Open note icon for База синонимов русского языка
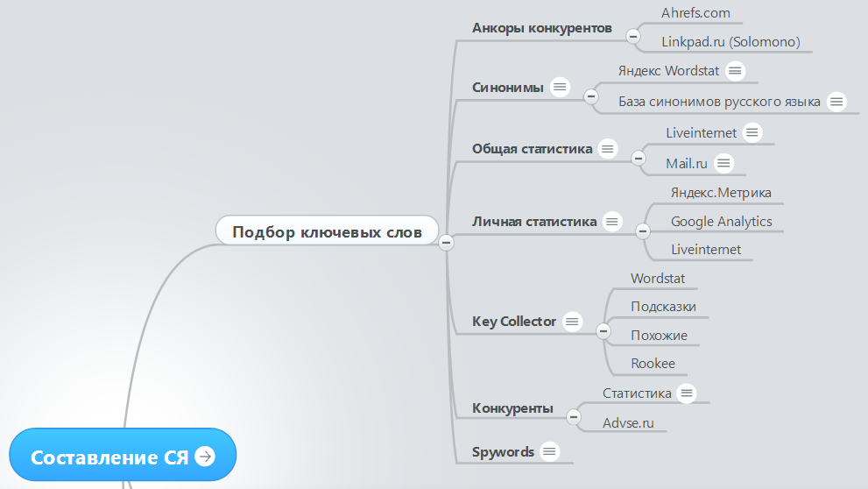The image size is (868, 489). tap(836, 102)
